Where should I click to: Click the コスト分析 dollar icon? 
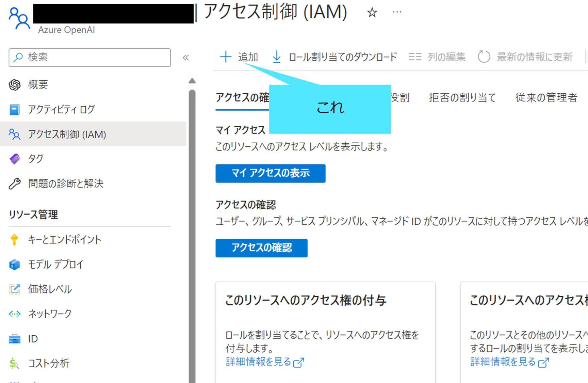(14, 364)
